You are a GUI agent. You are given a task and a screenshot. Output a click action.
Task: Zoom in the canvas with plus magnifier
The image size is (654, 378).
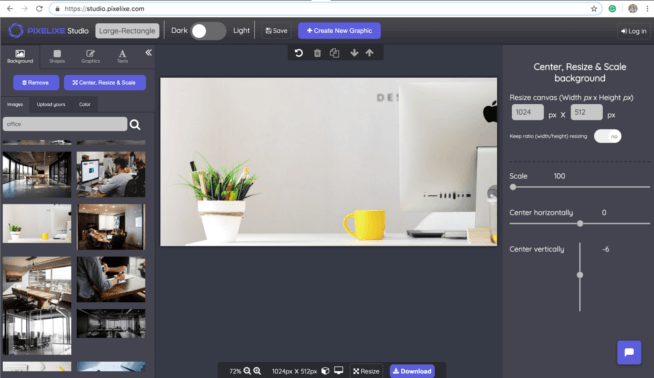[x=257, y=371]
